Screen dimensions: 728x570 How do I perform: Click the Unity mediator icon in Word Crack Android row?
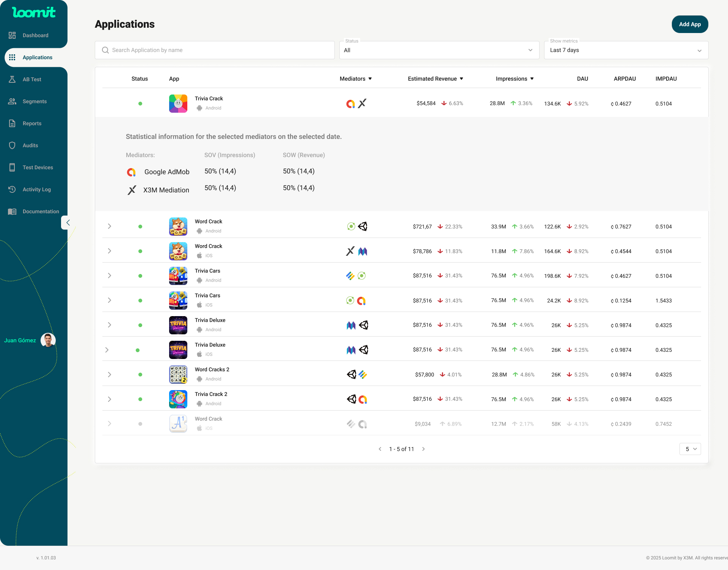click(363, 227)
